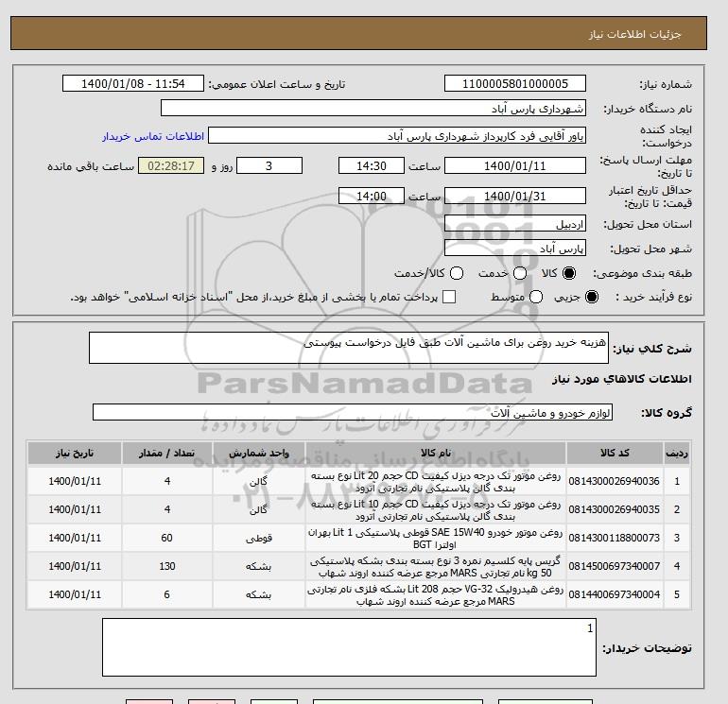This screenshot has height=704, width=728.
Task: Focus the buyer organization name field
Action: point(373,108)
